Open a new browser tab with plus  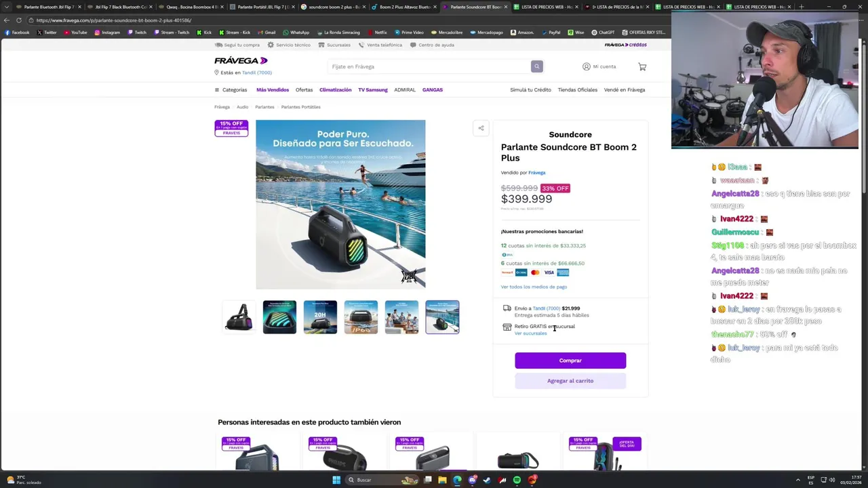tap(801, 7)
